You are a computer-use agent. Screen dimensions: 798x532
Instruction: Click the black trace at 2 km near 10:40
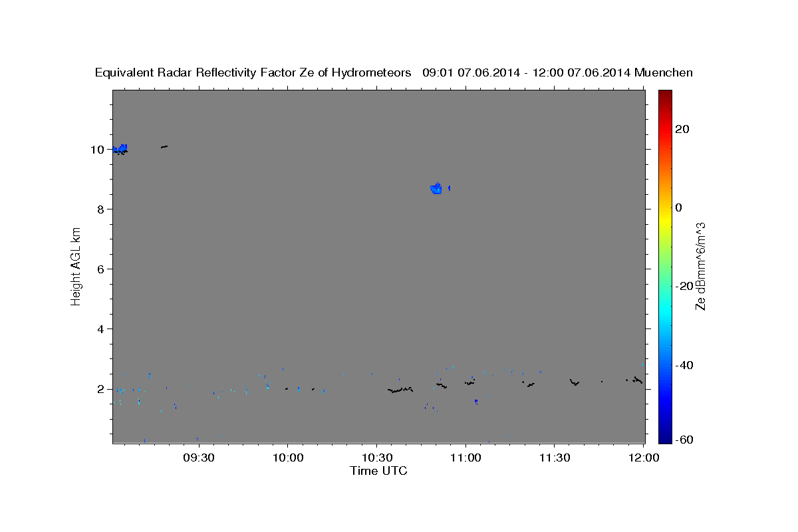tap(400, 390)
